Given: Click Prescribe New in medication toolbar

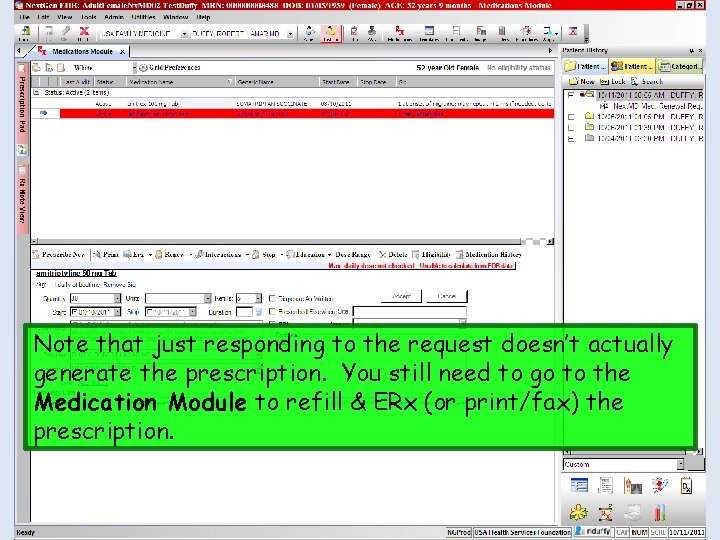Looking at the screenshot, I should click(x=59, y=254).
